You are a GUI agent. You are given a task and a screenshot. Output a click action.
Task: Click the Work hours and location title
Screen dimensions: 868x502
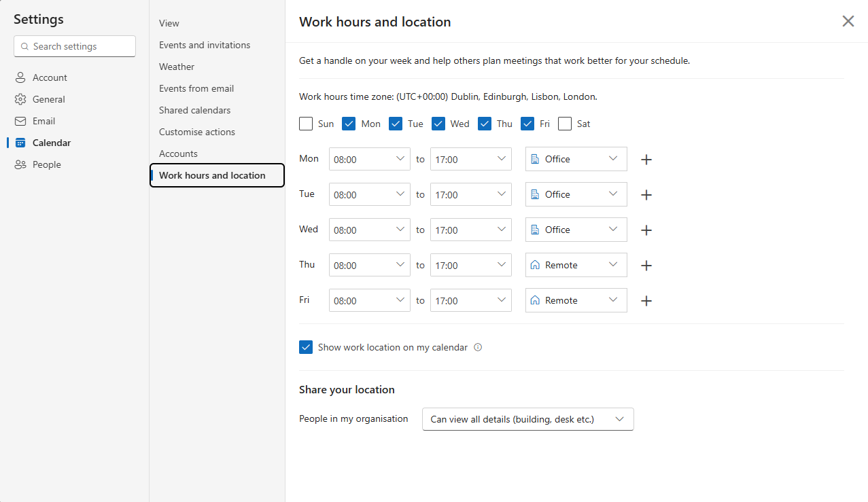[x=375, y=22]
